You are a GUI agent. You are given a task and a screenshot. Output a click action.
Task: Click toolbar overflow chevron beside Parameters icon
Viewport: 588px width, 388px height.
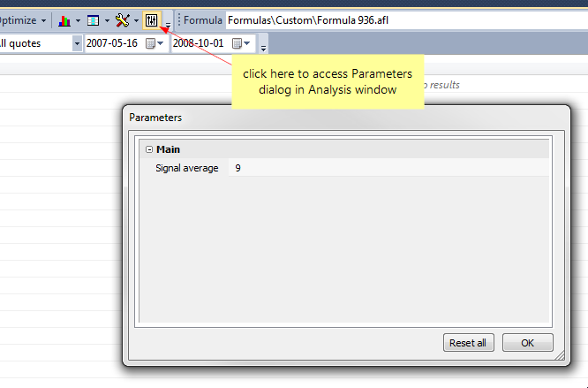coord(168,25)
